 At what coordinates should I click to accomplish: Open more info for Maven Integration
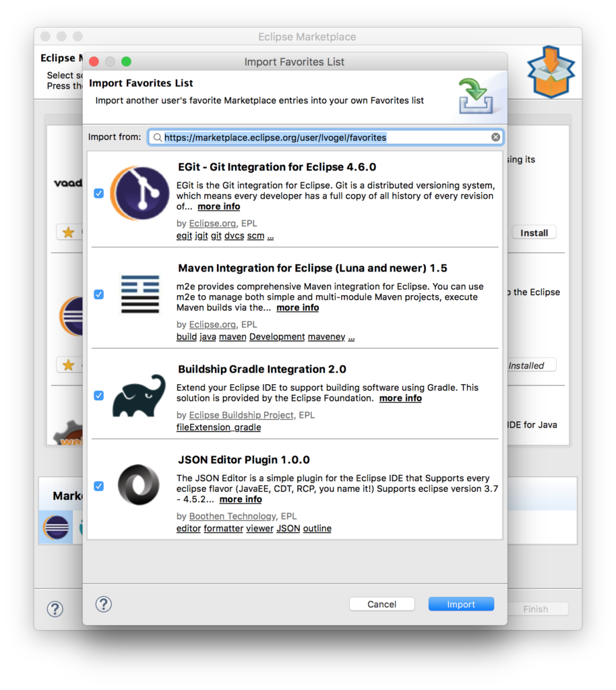pyautogui.click(x=297, y=307)
